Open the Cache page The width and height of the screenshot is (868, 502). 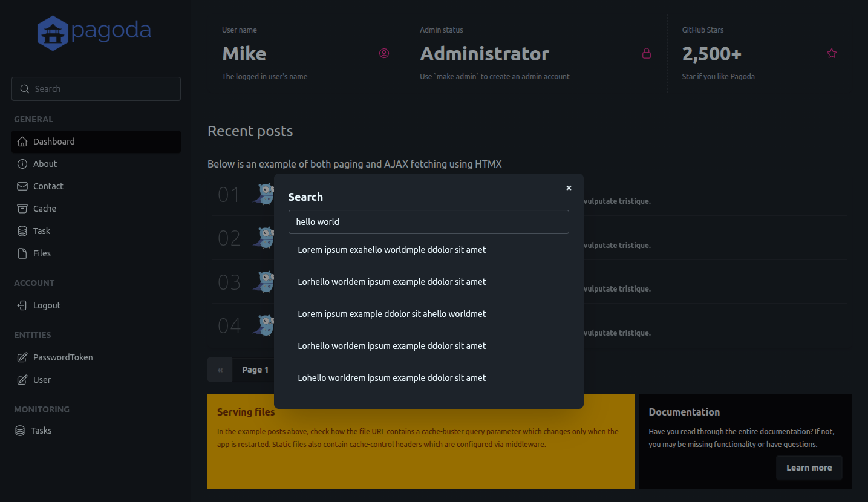click(44, 209)
